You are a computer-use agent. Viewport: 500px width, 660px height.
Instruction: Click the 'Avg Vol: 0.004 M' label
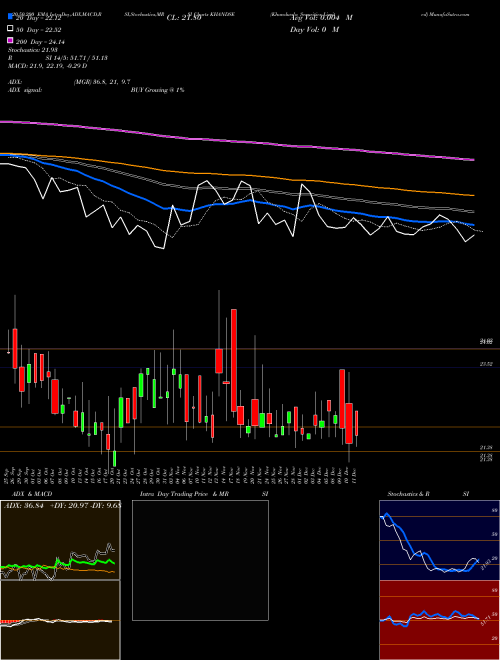(x=321, y=18)
